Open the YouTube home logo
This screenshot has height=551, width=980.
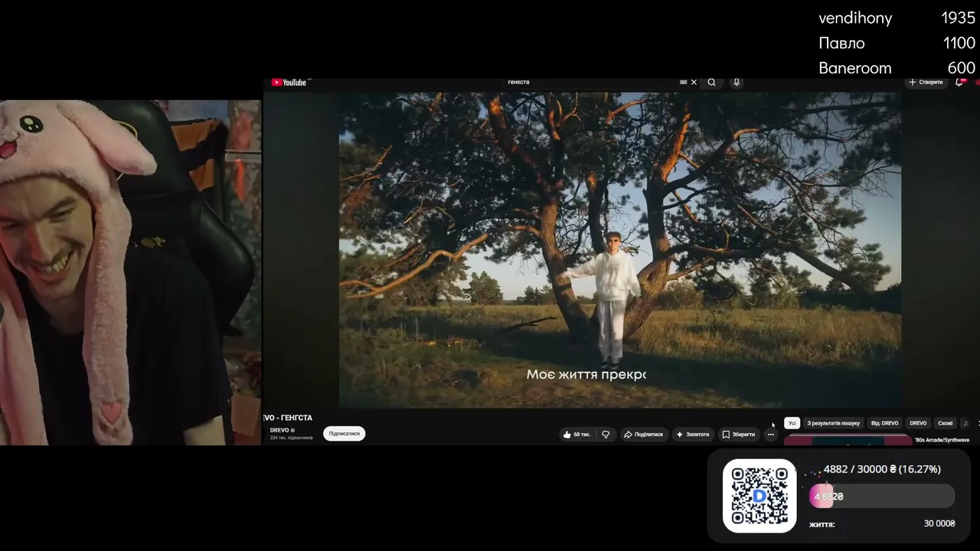[x=289, y=83]
